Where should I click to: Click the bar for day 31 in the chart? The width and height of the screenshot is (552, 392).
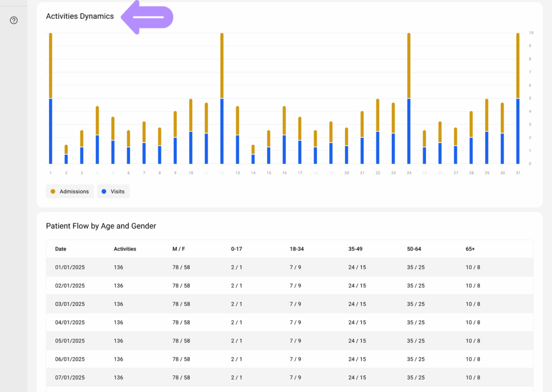517,97
